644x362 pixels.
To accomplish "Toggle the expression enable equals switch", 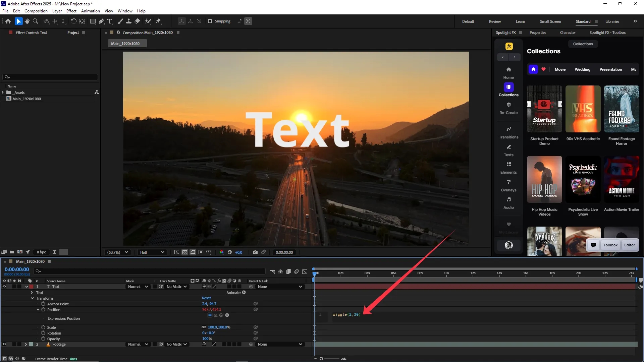I will tap(210, 315).
